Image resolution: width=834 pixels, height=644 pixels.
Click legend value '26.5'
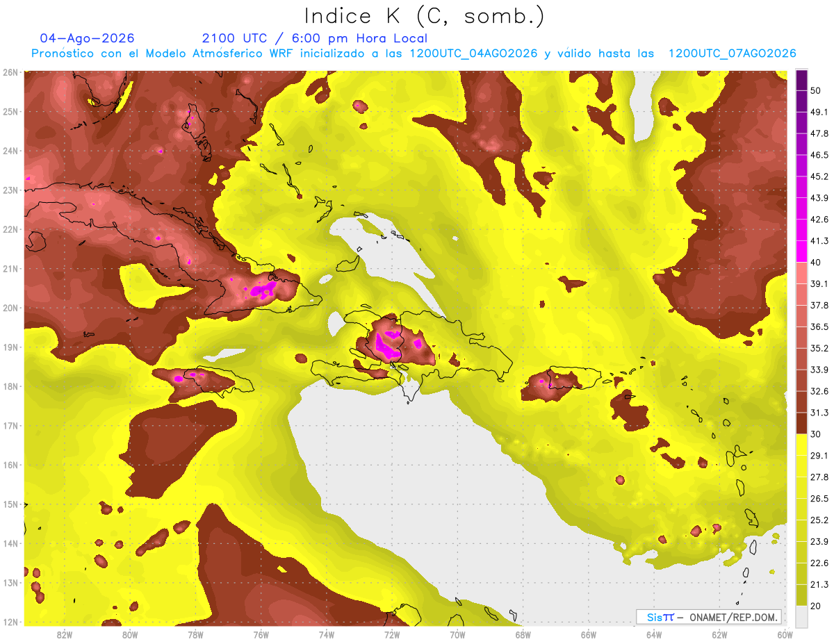pos(819,499)
